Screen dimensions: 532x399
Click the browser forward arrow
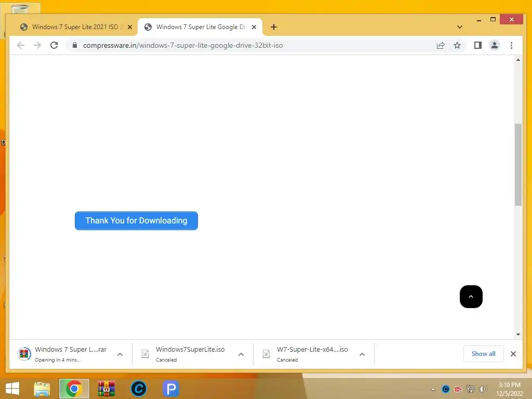[x=37, y=46]
